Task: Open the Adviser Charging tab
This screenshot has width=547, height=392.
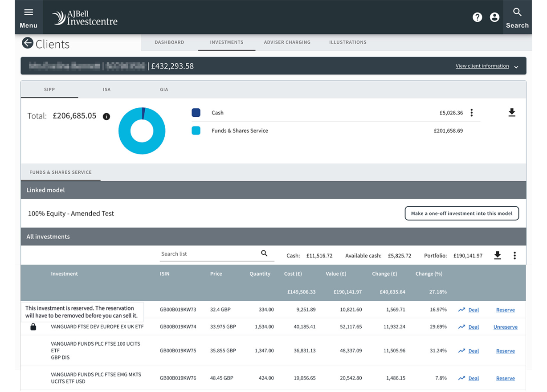Action: pos(287,42)
